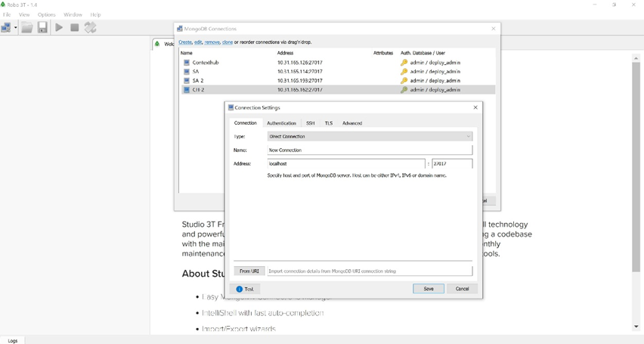Viewport: 644px width, 344px height.
Task: Click the From URI button
Action: (x=249, y=271)
